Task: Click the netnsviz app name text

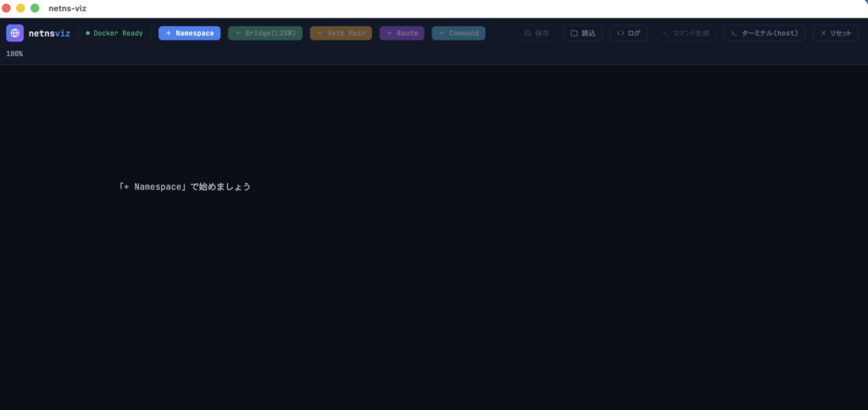Action: (x=49, y=33)
